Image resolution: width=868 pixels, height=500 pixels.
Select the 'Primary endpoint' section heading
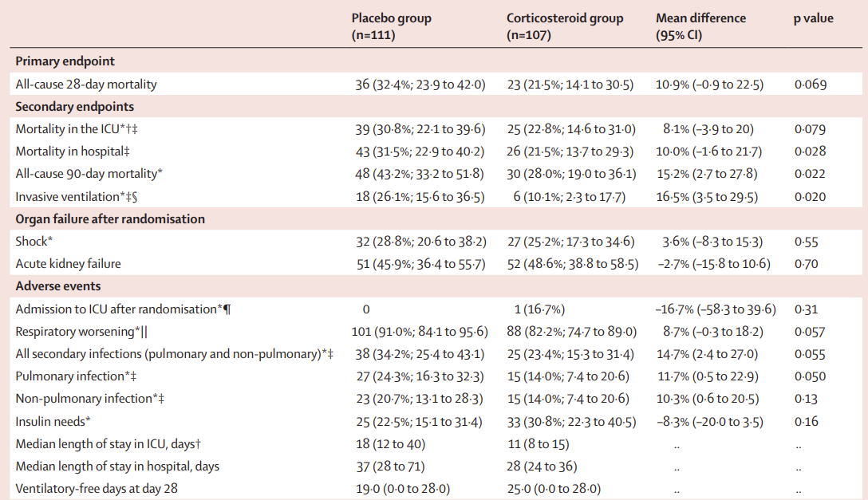65,61
